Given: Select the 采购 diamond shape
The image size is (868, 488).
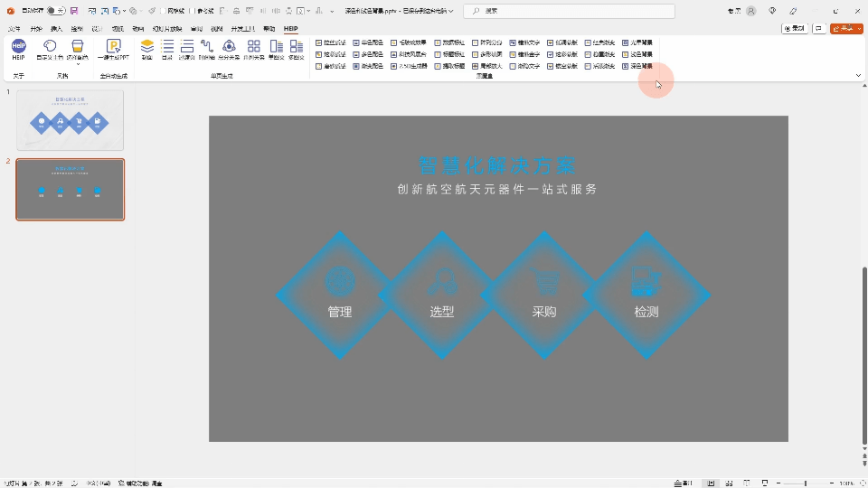Looking at the screenshot, I should [x=544, y=295].
